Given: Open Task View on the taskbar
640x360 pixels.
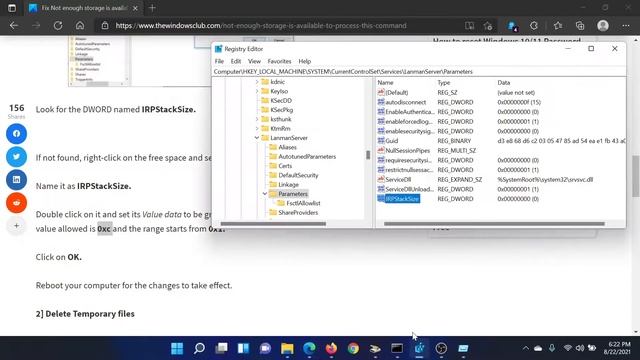Looking at the screenshot, I should 221,348.
